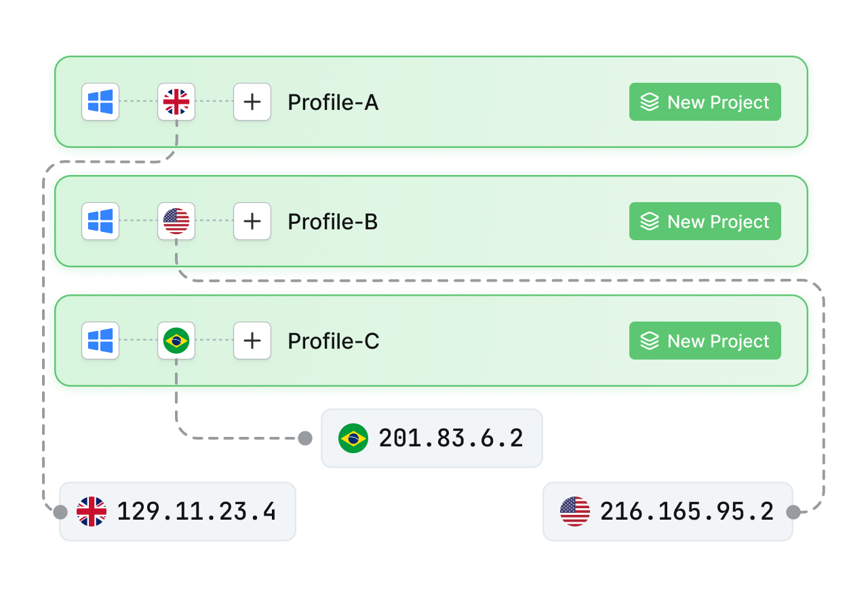This screenshot has width=868, height=597.
Task: Select the Brazil IP address 201.83.6.2
Action: tap(451, 438)
